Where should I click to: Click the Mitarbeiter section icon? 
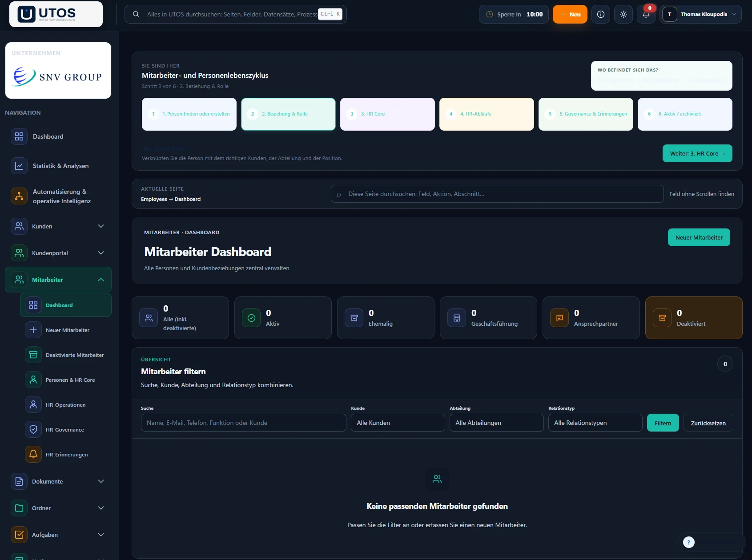tap(19, 280)
